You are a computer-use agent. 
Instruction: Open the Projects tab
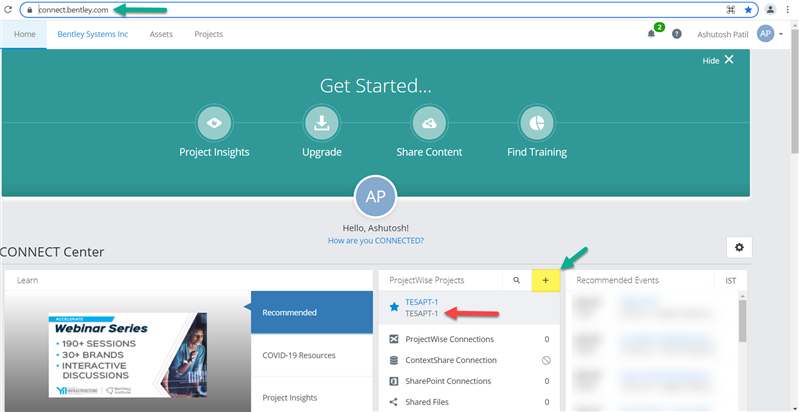coord(208,34)
